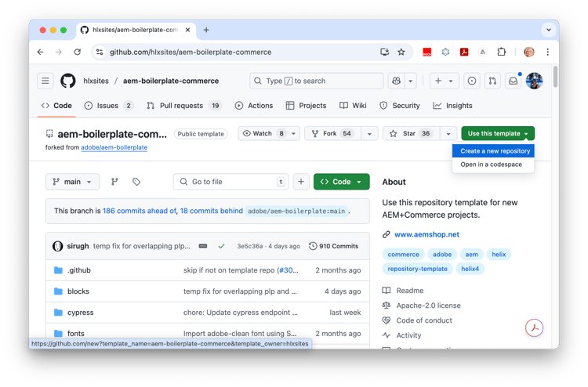Open the create new plus menu
Image resolution: width=588 pixels, height=387 pixels.
coord(444,81)
